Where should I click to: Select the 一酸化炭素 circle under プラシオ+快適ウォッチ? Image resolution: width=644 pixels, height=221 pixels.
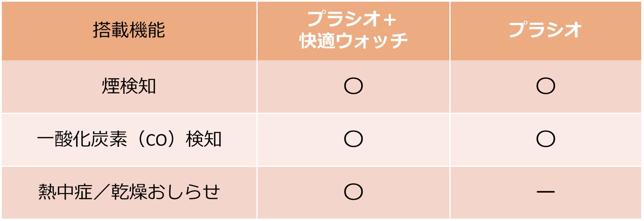pos(353,139)
